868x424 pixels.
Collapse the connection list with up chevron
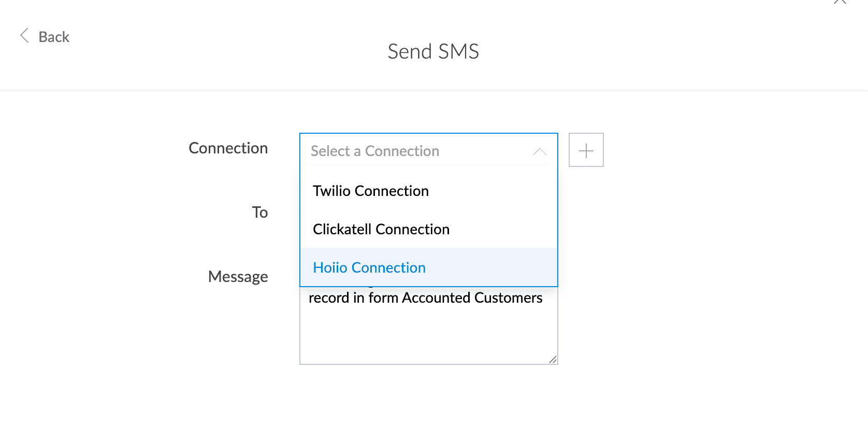(540, 151)
